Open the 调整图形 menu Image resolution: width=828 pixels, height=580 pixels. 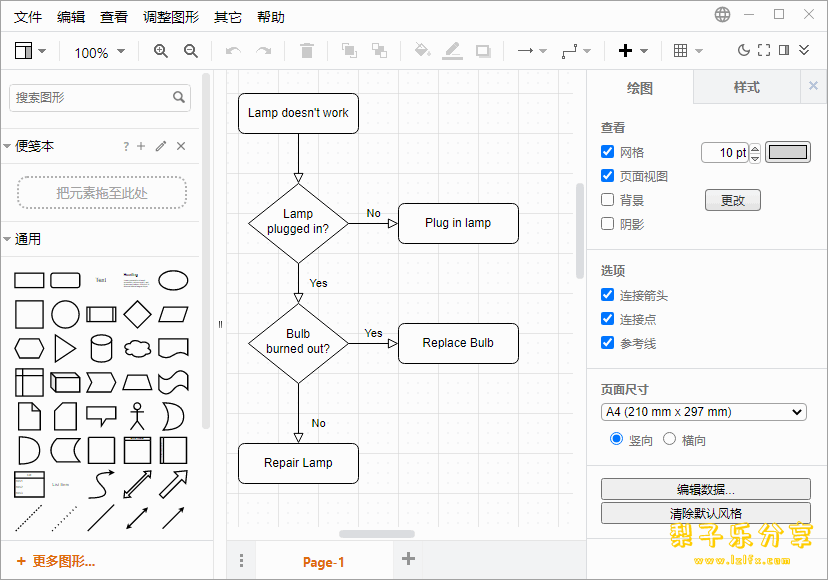point(171,17)
